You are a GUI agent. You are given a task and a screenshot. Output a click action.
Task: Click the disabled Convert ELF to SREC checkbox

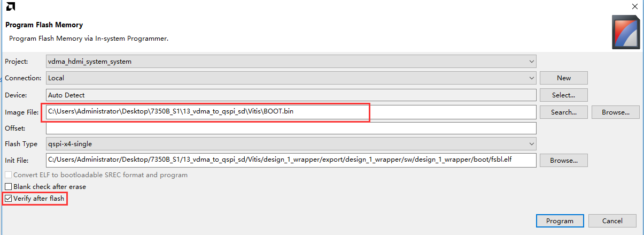click(x=8, y=175)
